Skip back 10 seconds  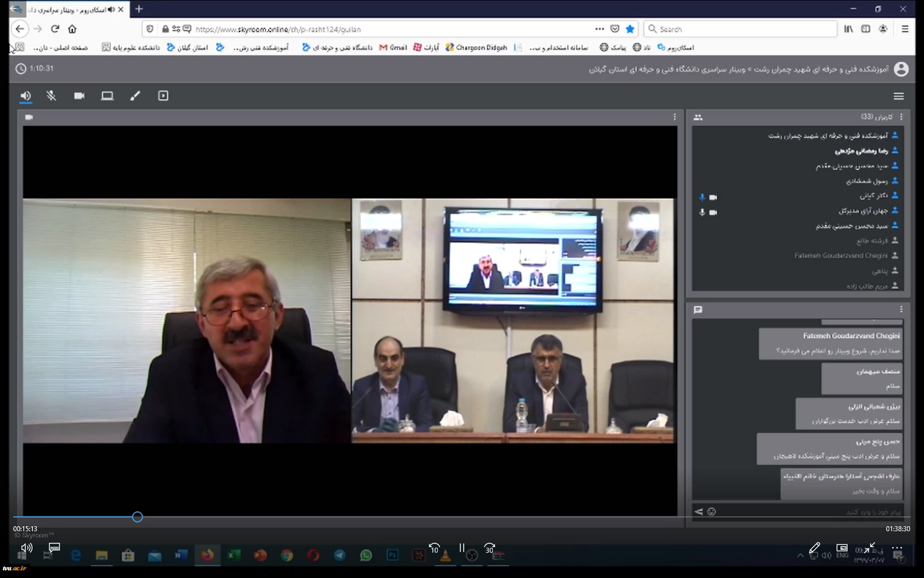coord(434,548)
